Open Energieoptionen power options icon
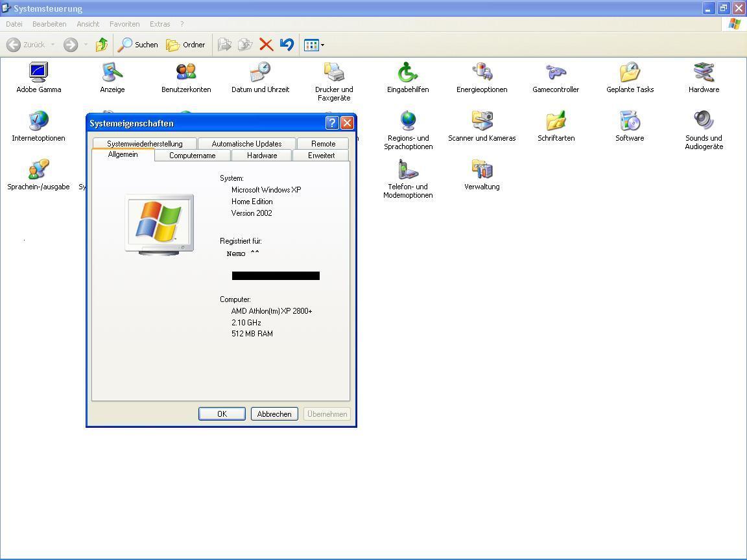This screenshot has width=747, height=560. [x=482, y=73]
